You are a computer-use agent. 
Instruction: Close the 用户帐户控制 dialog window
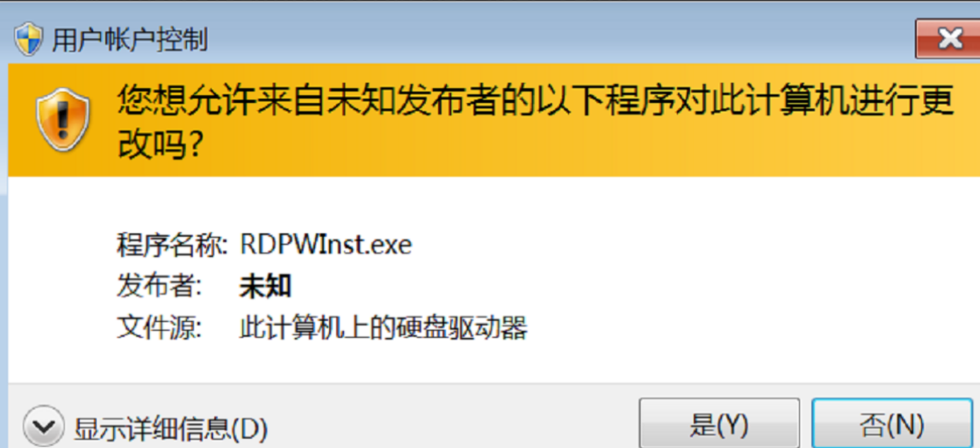(x=947, y=39)
